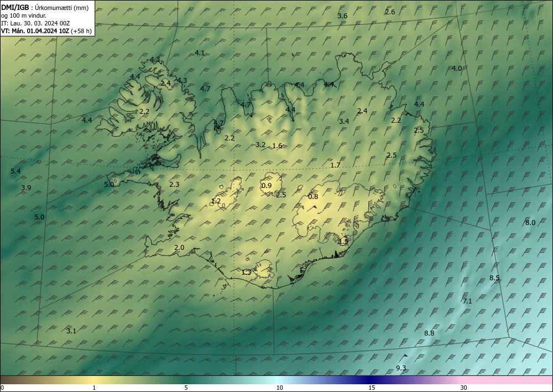
Task: Click the IT: Lau. 30. 03. 2024 00Z line
Action: tap(35, 23)
